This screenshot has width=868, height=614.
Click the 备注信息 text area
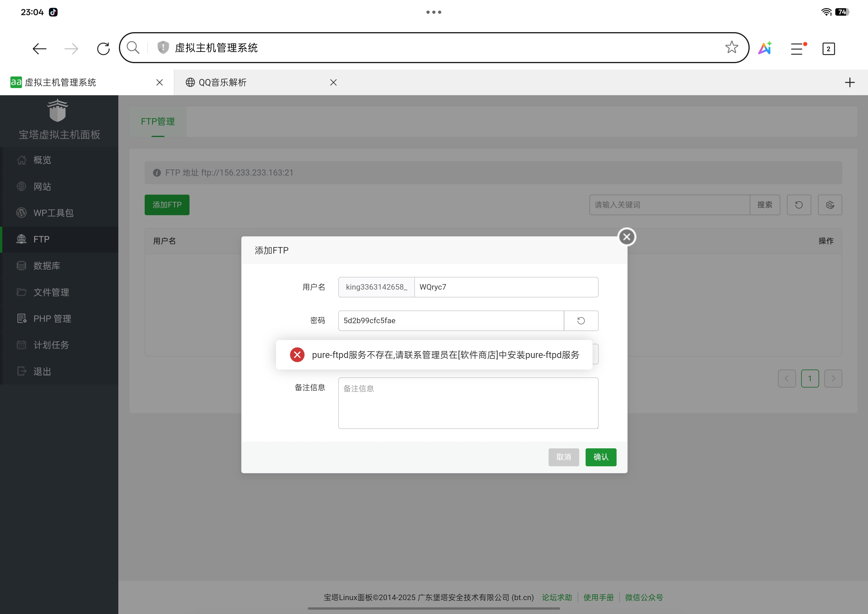468,403
